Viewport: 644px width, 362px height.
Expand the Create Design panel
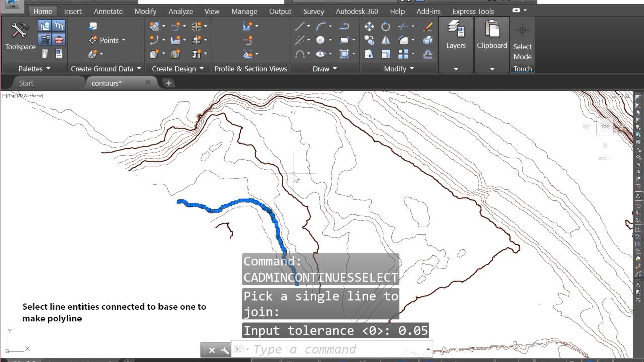tap(178, 69)
